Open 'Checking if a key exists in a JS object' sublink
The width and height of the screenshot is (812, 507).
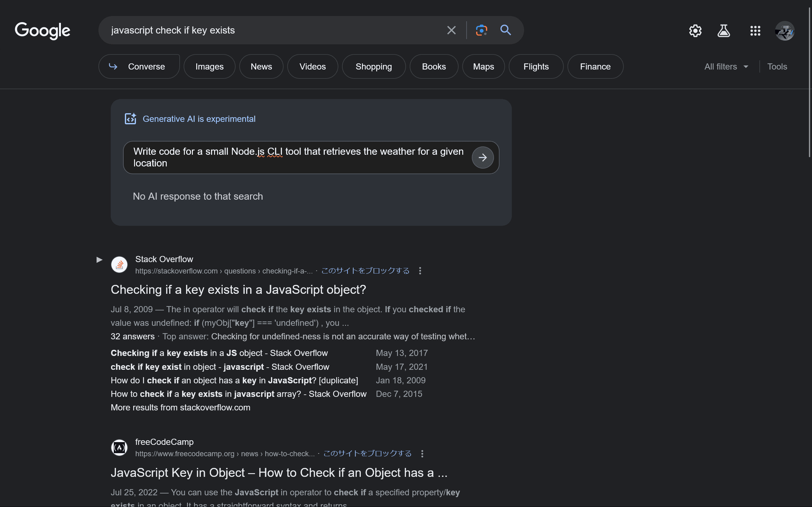tap(219, 353)
